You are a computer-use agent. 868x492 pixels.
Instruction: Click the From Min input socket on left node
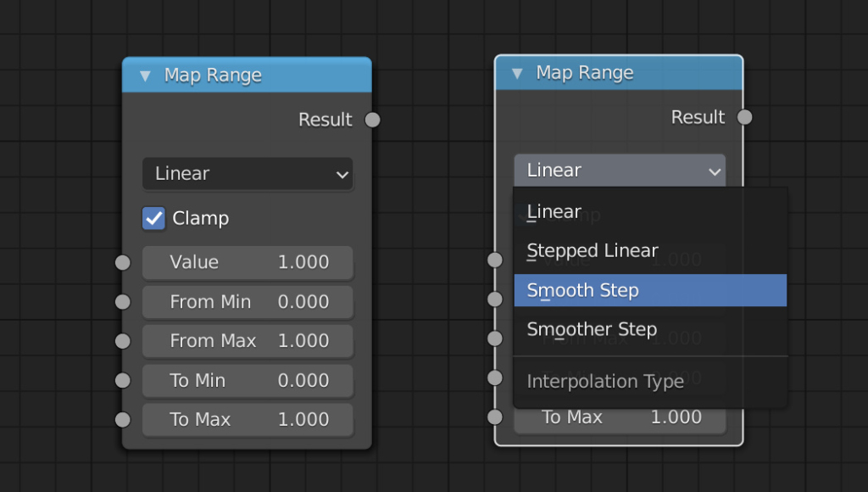click(122, 302)
